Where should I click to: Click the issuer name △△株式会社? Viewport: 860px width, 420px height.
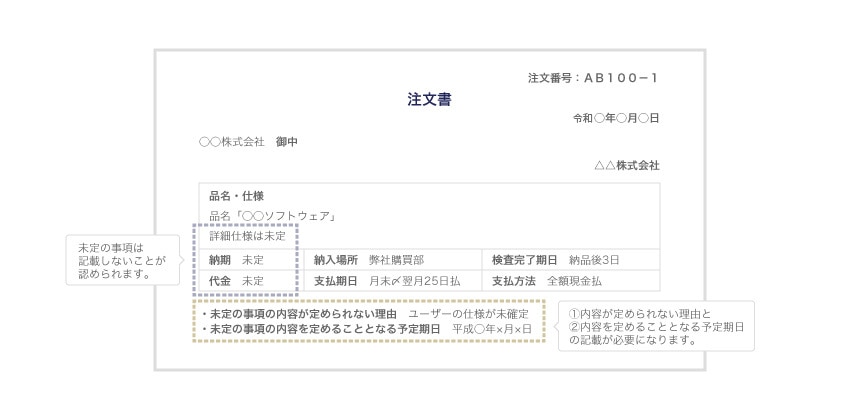[626, 165]
